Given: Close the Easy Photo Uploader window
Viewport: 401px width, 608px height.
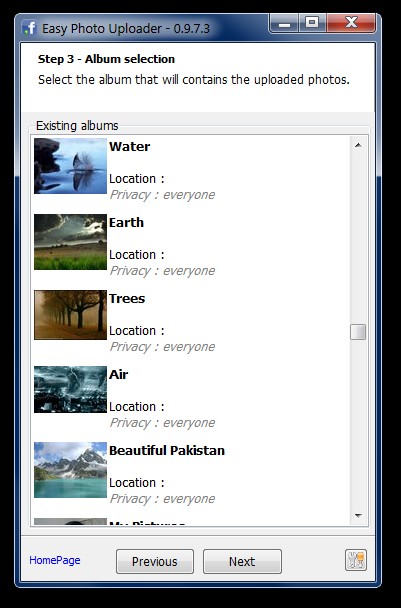Looking at the screenshot, I should coord(351,24).
